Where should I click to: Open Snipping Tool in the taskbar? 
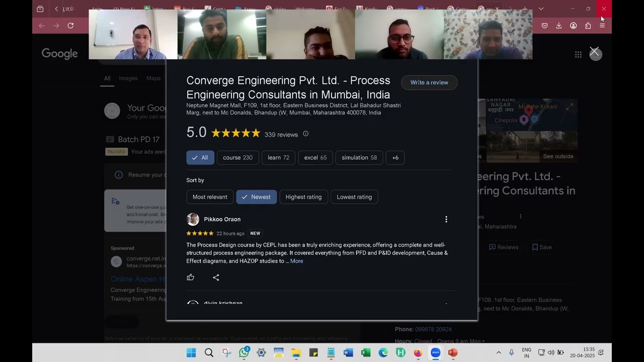coord(226,352)
